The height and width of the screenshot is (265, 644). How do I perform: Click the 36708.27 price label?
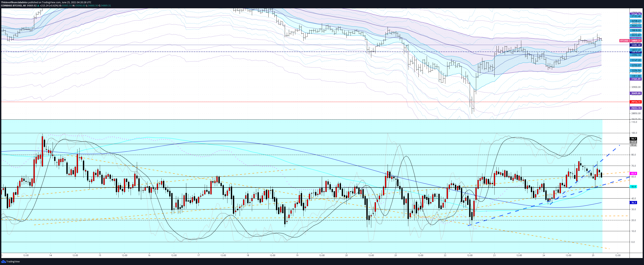coord(636,21)
